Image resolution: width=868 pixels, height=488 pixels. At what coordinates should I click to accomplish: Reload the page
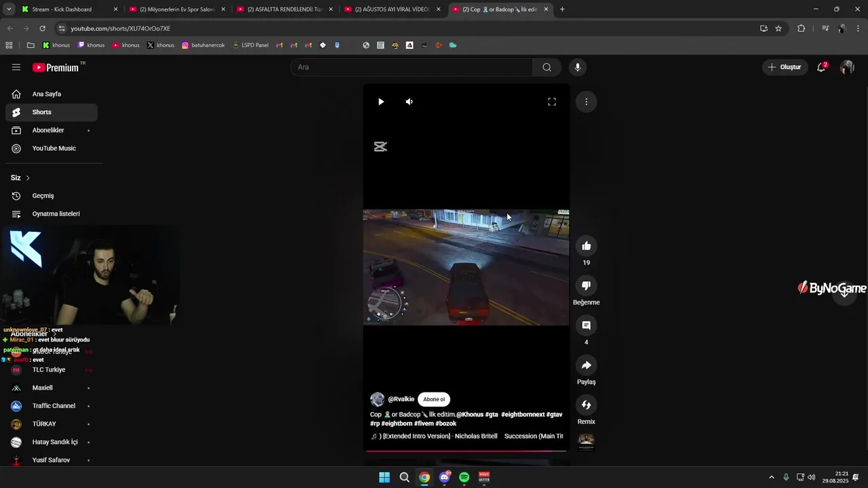tap(42, 28)
